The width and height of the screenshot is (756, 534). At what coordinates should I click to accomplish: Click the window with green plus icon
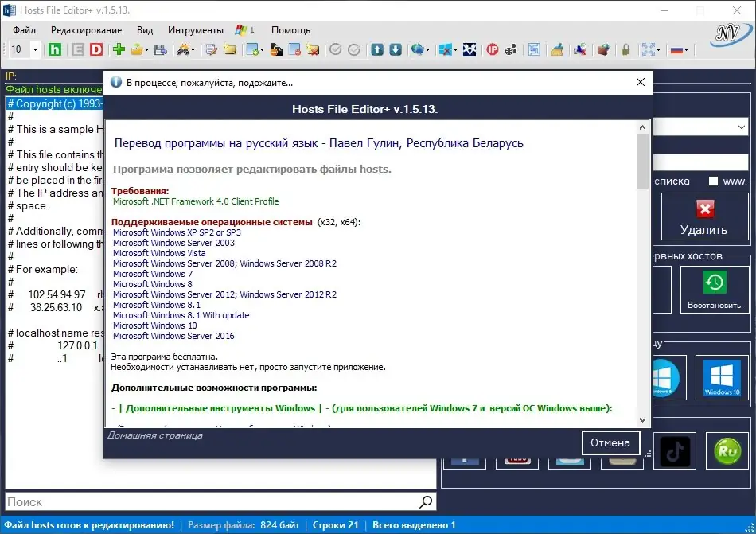point(252,49)
